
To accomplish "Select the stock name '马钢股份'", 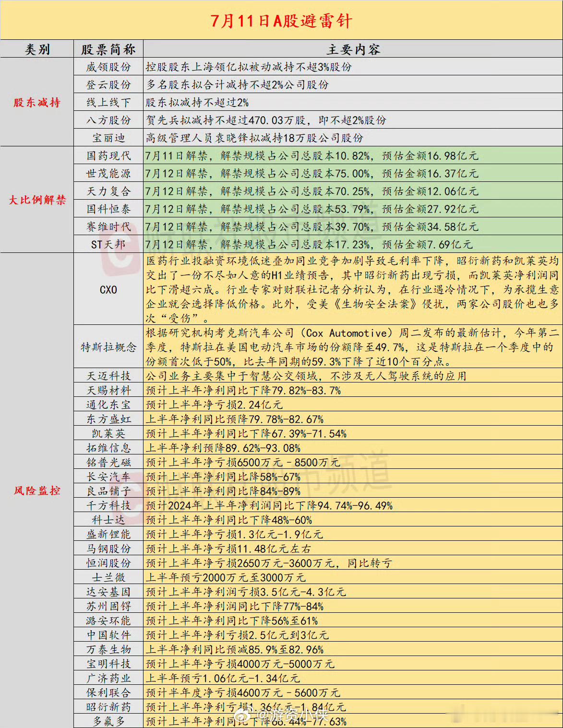I will click(108, 549).
